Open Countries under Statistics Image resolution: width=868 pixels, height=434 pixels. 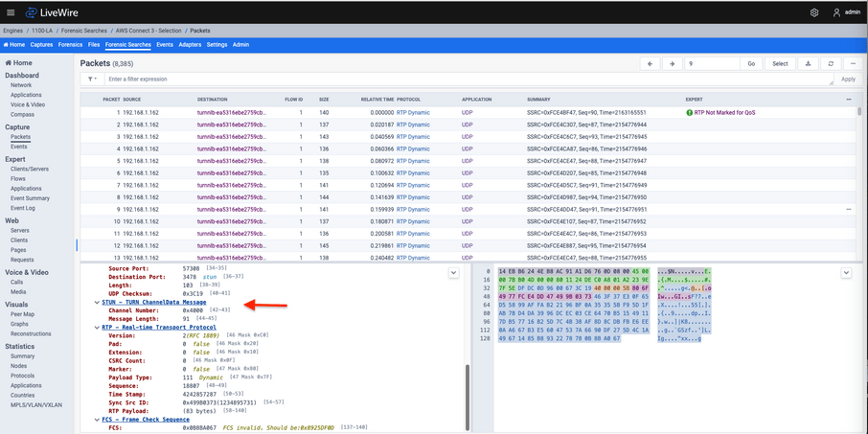tap(22, 396)
